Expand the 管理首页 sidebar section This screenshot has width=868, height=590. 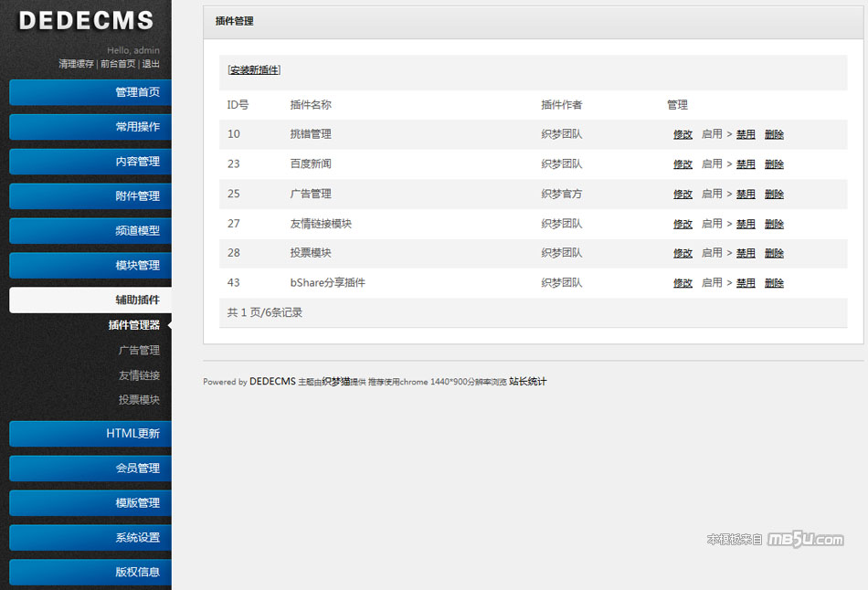pos(91,92)
